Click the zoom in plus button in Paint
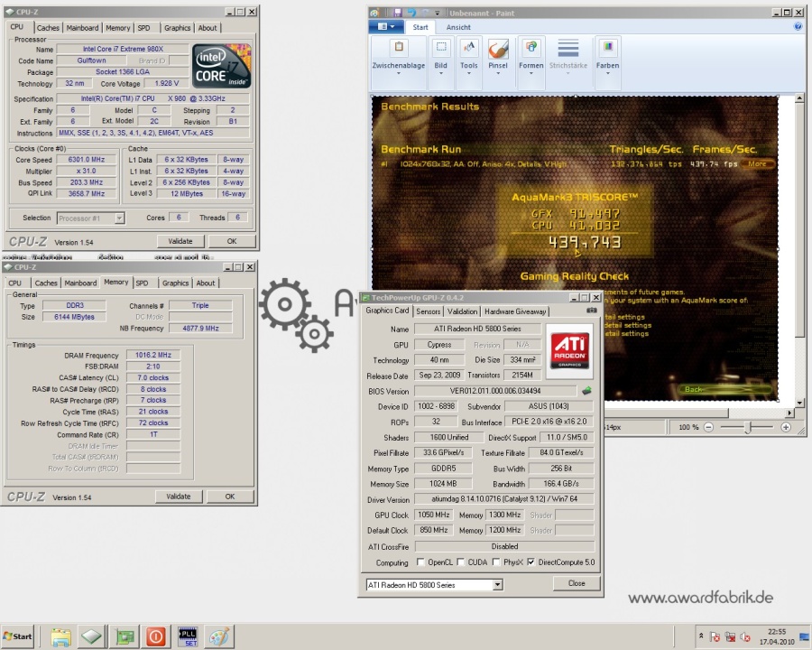This screenshot has width=812, height=650. [786, 427]
